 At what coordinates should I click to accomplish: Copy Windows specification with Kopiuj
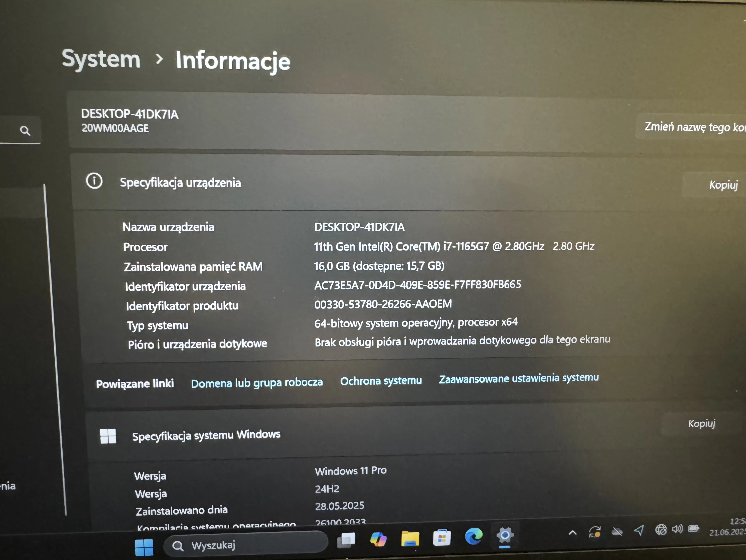tap(702, 424)
